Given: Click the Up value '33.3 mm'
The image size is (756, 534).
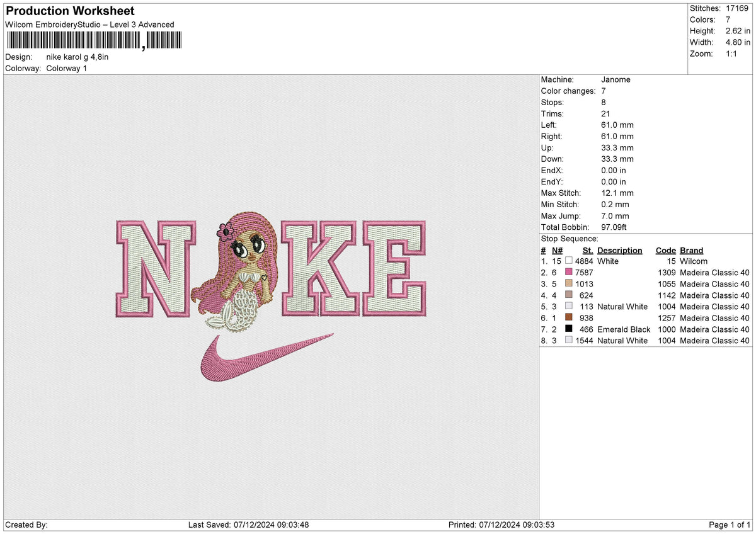Looking at the screenshot, I should tap(617, 147).
